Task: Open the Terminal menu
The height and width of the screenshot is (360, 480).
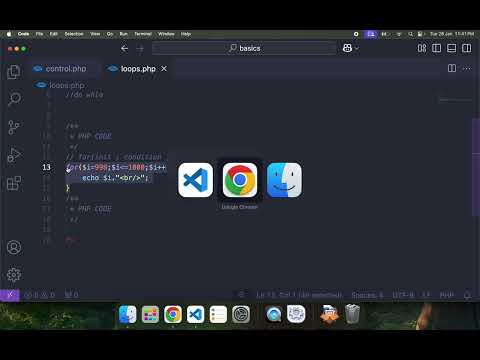Action: click(x=143, y=34)
